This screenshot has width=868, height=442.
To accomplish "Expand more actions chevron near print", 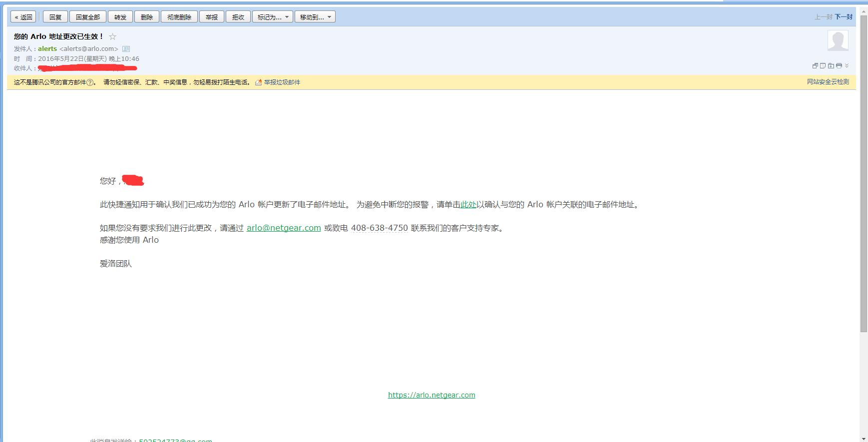I will pyautogui.click(x=847, y=65).
